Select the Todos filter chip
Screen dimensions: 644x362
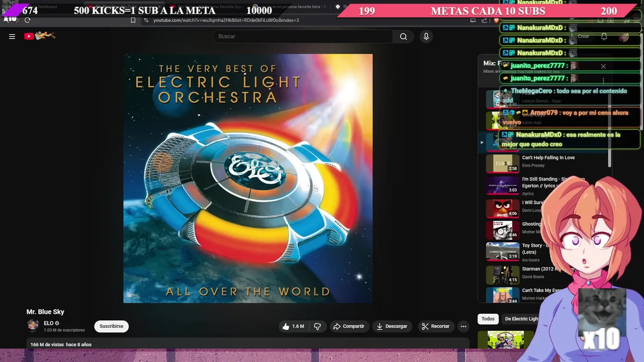tap(488, 319)
